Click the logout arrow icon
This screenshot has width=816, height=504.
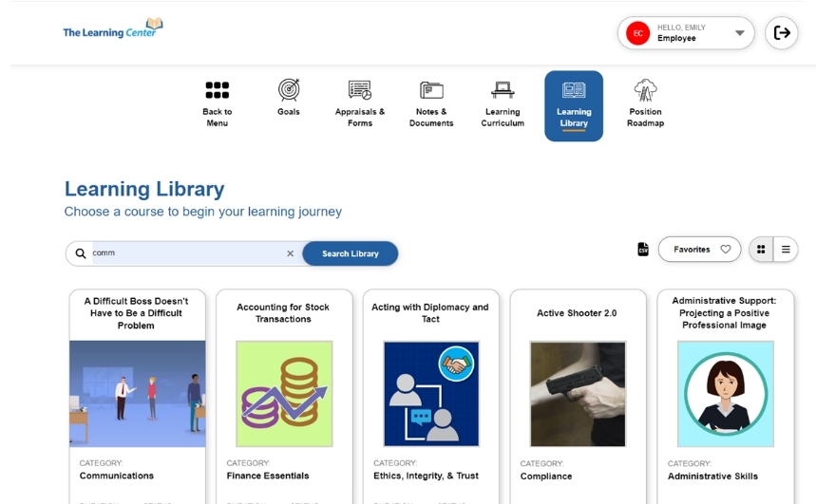click(781, 33)
